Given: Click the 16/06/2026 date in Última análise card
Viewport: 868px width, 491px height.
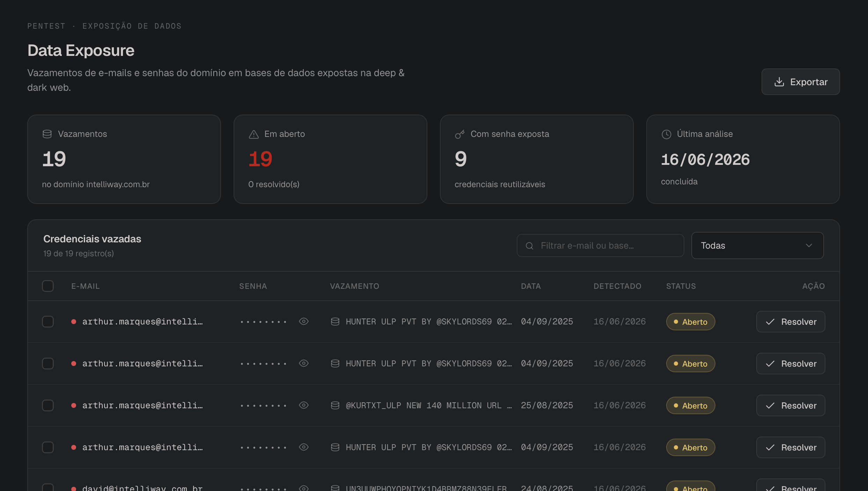Looking at the screenshot, I should coord(705,160).
